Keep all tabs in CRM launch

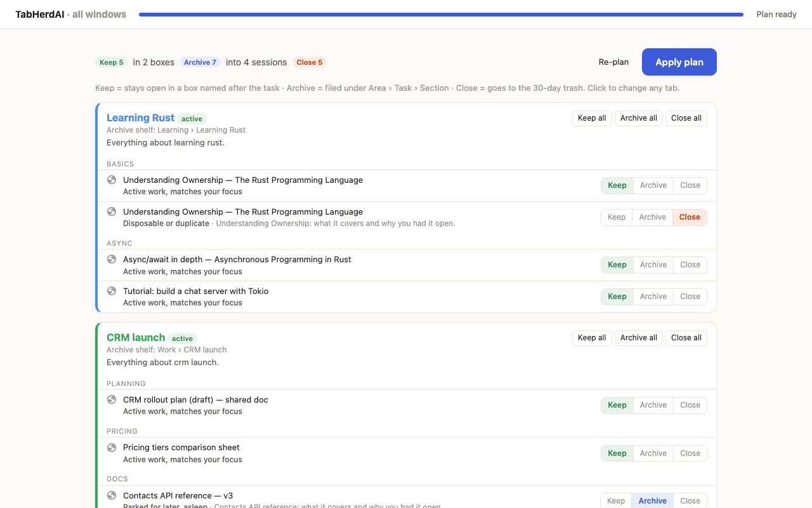(x=592, y=338)
